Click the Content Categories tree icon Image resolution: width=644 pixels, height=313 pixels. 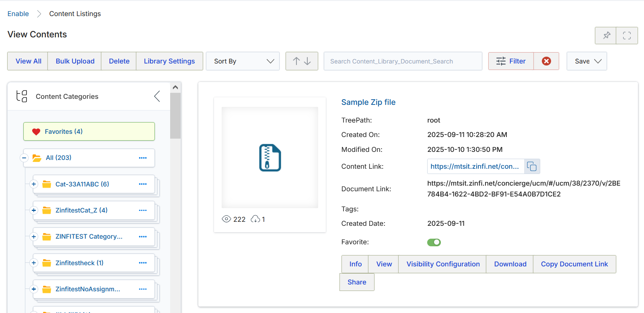22,96
